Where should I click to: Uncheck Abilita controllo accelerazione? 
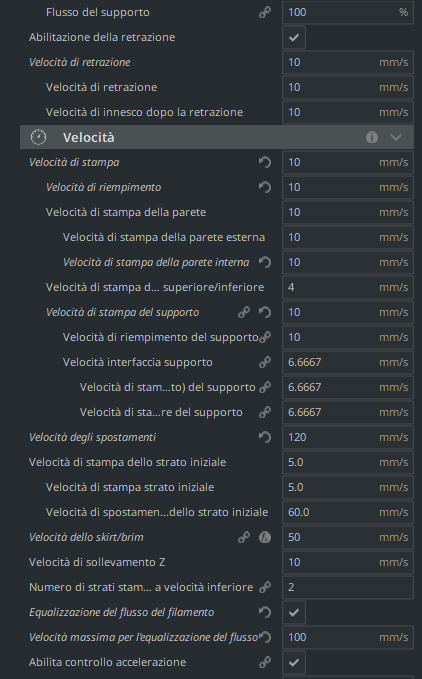pyautogui.click(x=294, y=662)
